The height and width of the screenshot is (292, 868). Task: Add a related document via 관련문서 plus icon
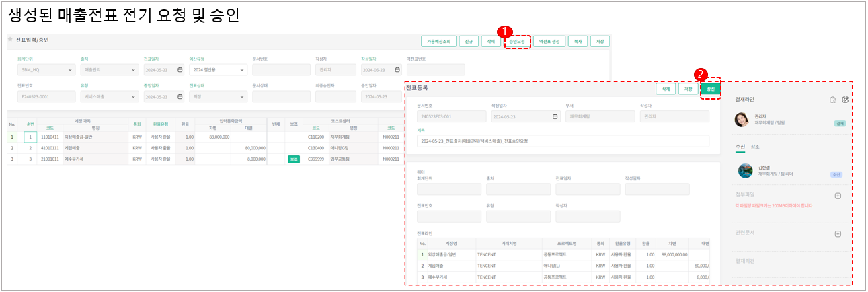(838, 234)
